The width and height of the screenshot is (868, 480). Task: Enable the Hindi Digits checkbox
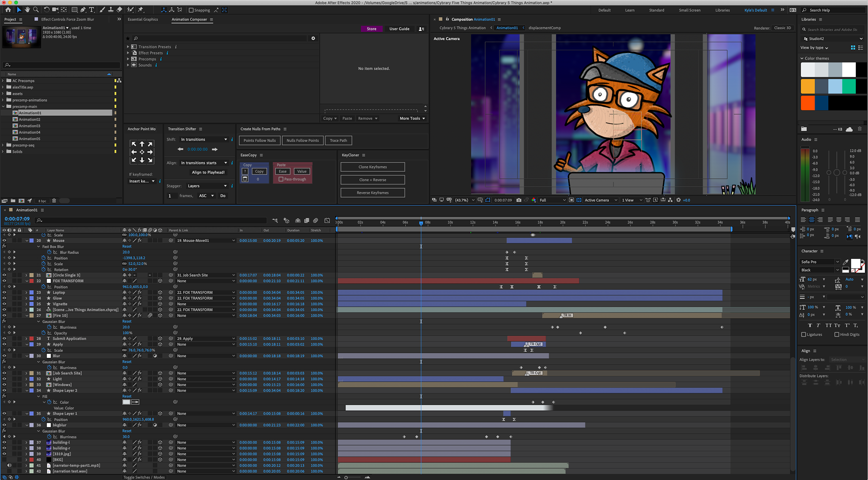[836, 335]
